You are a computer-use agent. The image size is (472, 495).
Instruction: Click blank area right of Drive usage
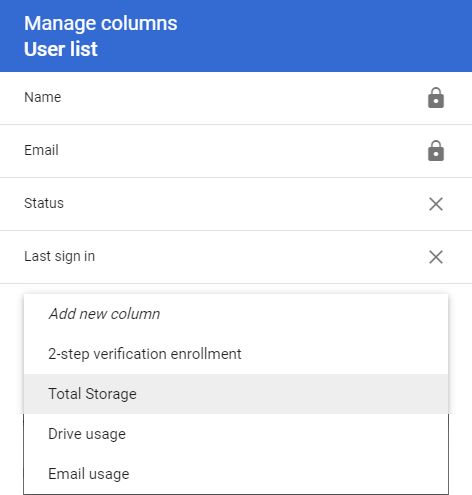coord(287,434)
